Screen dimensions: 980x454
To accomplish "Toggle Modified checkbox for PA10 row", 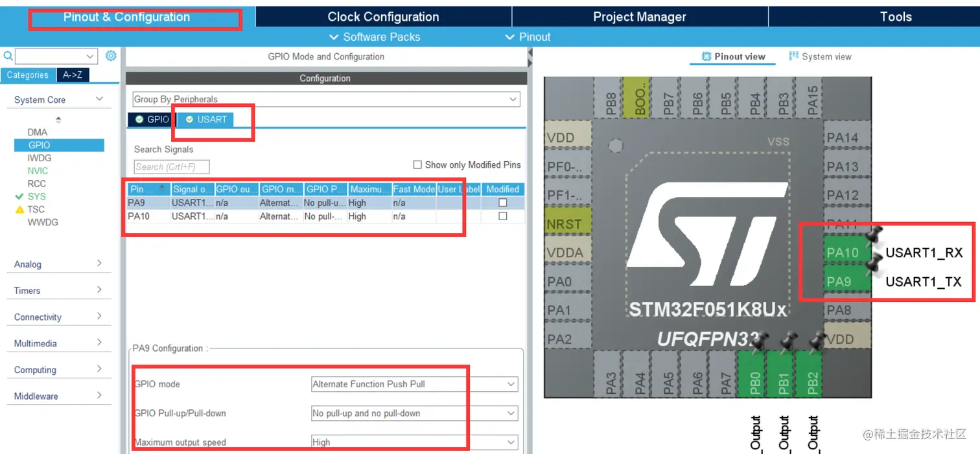I will pyautogui.click(x=502, y=216).
